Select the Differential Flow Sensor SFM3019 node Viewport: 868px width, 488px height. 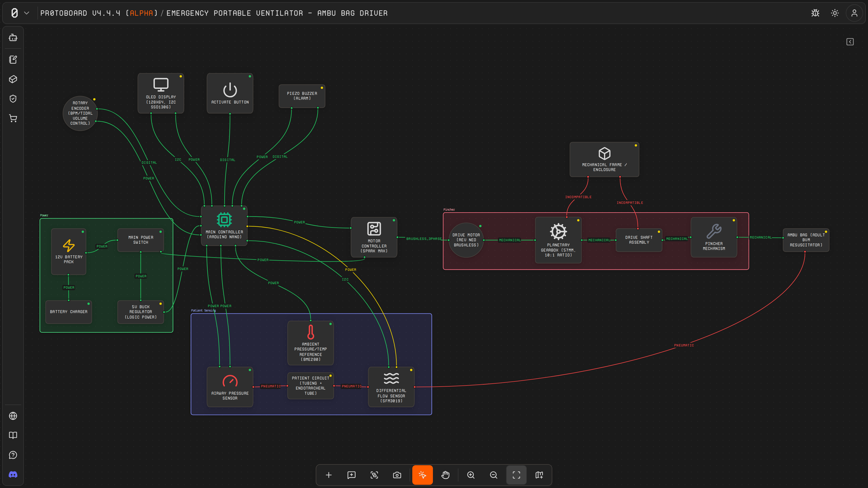coord(391,387)
